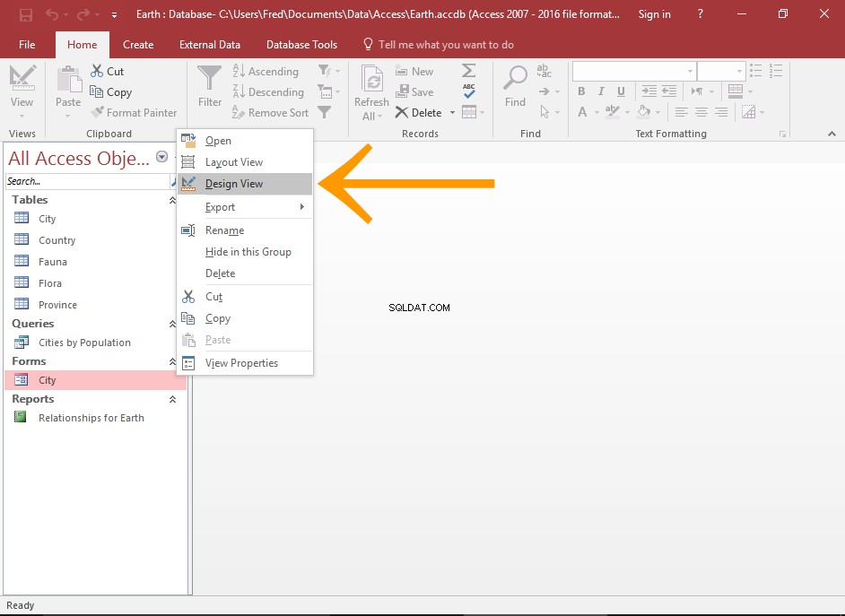Viewport: 845px width, 616px height.
Task: Align text left in Text Formatting
Action: click(681, 112)
